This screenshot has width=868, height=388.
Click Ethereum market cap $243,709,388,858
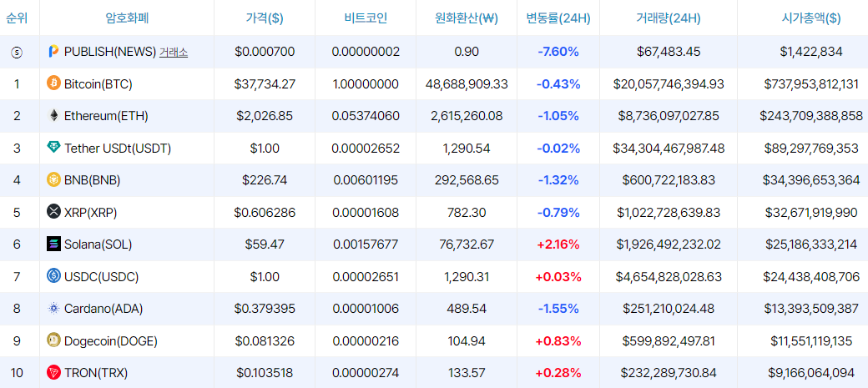[811, 116]
